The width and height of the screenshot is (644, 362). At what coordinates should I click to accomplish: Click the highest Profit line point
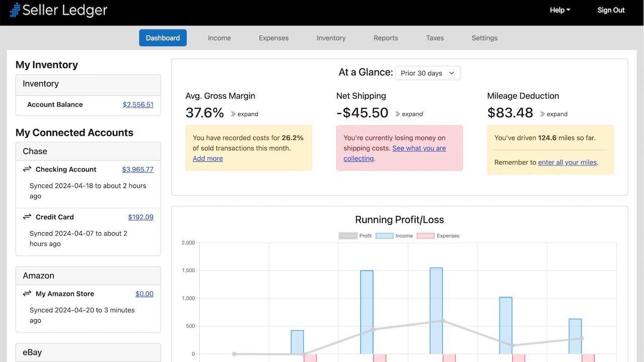point(443,321)
